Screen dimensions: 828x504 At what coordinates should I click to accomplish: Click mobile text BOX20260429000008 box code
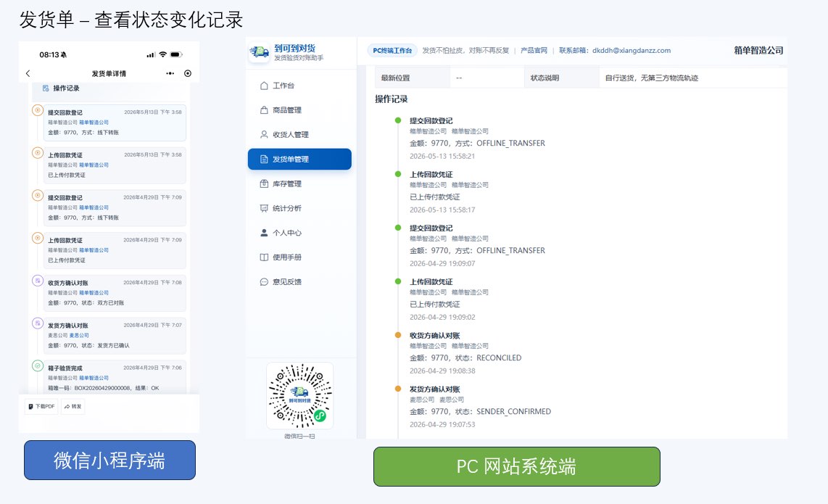pyautogui.click(x=102, y=388)
